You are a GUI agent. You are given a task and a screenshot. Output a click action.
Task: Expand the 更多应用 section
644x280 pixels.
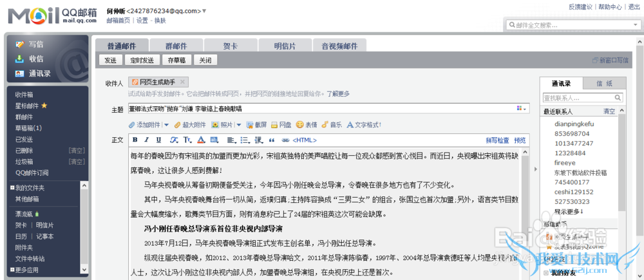click(12, 270)
